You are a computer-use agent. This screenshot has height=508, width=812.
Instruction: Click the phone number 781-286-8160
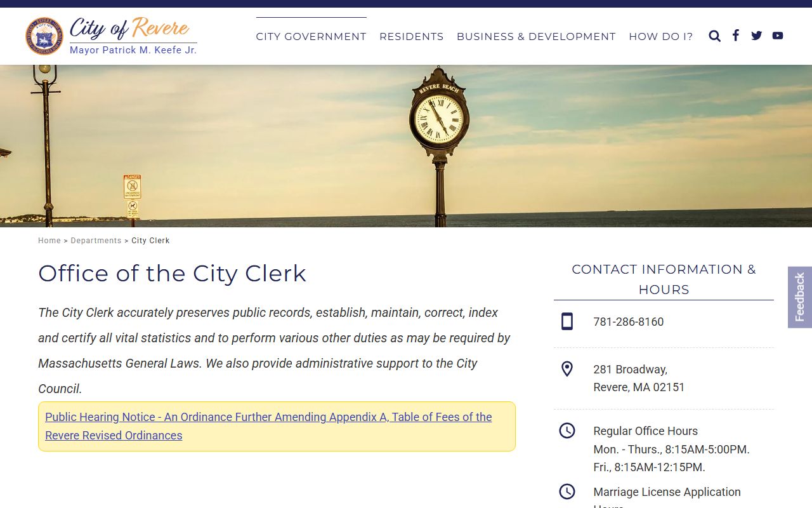click(x=629, y=322)
